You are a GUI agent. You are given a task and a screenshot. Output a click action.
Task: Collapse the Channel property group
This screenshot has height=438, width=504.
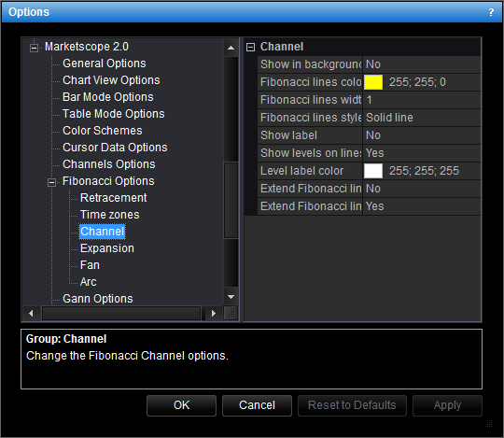tap(250, 48)
